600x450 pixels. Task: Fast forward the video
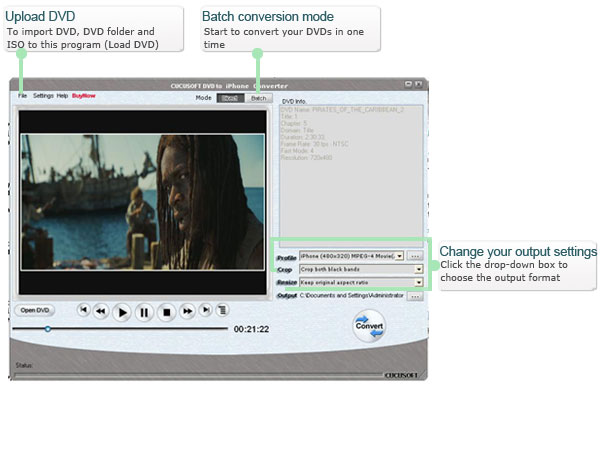188,311
